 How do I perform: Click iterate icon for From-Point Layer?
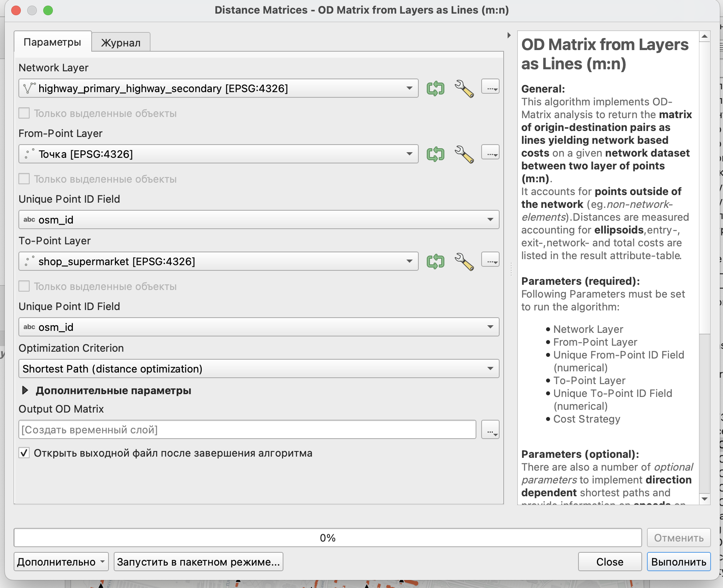(435, 154)
